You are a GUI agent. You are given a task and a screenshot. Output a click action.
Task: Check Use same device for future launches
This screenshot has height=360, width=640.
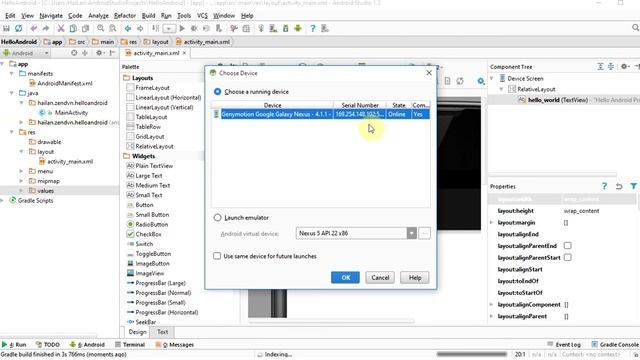pyautogui.click(x=217, y=256)
